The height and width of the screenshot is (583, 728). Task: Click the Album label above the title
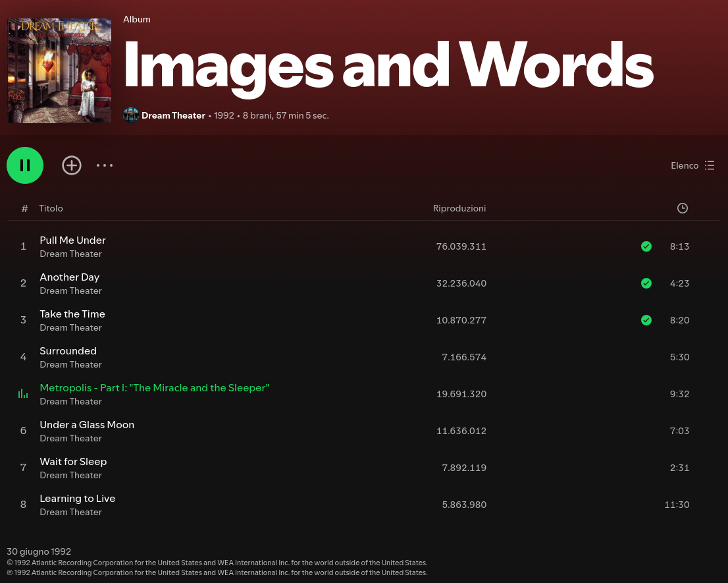click(x=136, y=19)
